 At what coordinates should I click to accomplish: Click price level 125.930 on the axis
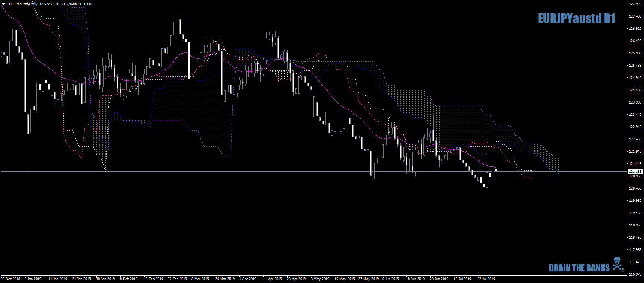pos(635,53)
